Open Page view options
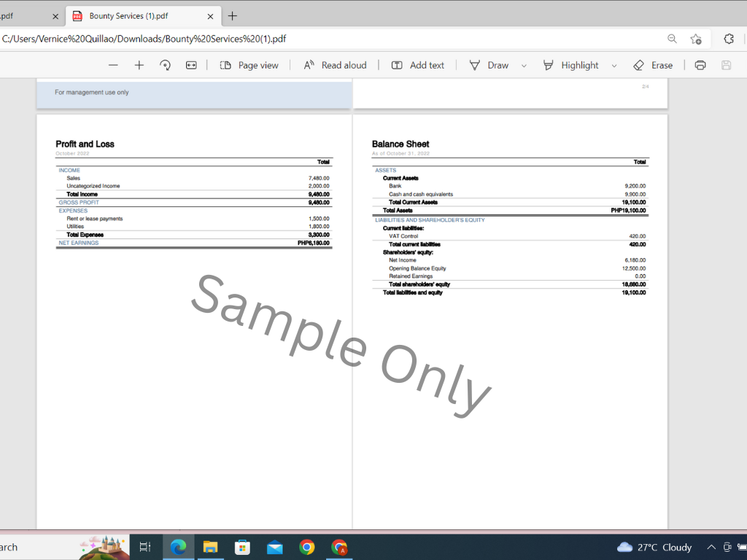 (x=249, y=65)
